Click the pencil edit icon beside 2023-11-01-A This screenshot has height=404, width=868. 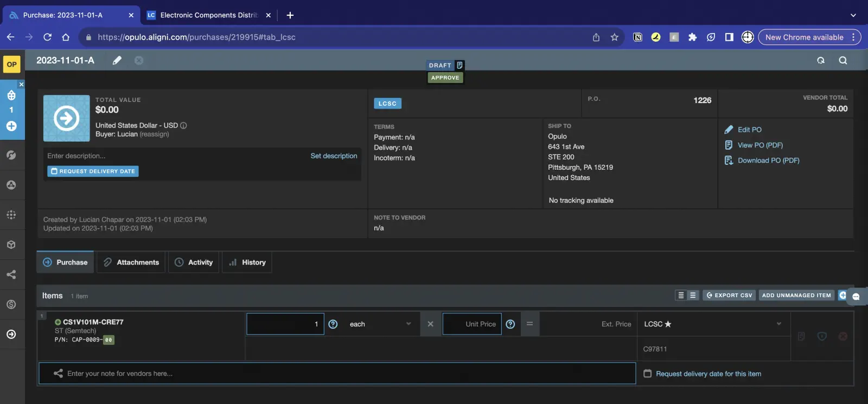(x=117, y=60)
